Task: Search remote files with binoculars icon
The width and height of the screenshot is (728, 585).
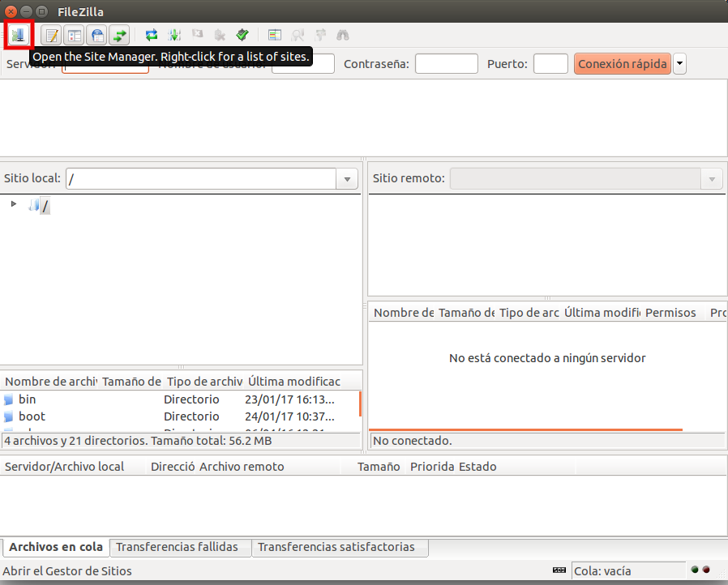Action: pyautogui.click(x=343, y=35)
